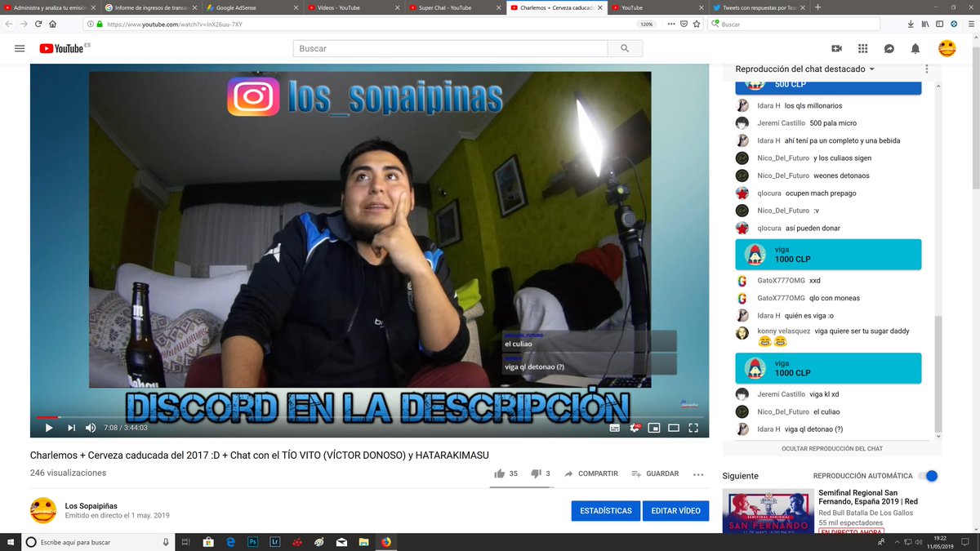Open the account avatar menu

click(947, 48)
